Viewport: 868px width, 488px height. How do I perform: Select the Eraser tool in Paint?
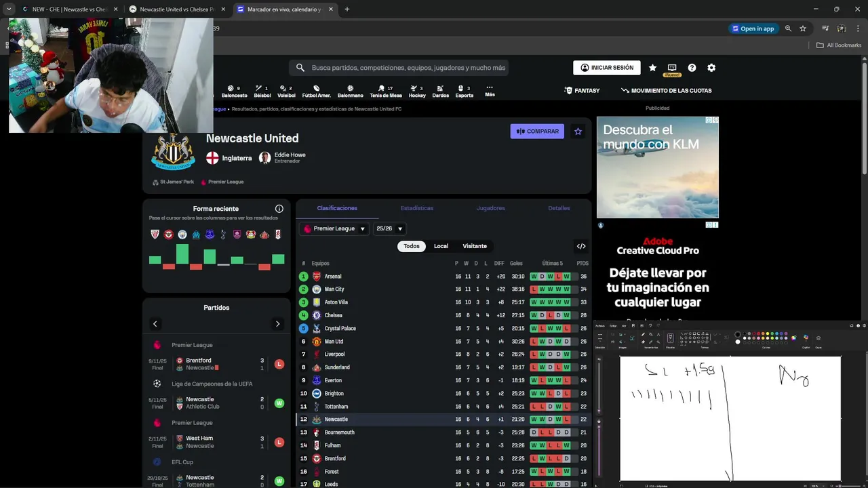643,342
